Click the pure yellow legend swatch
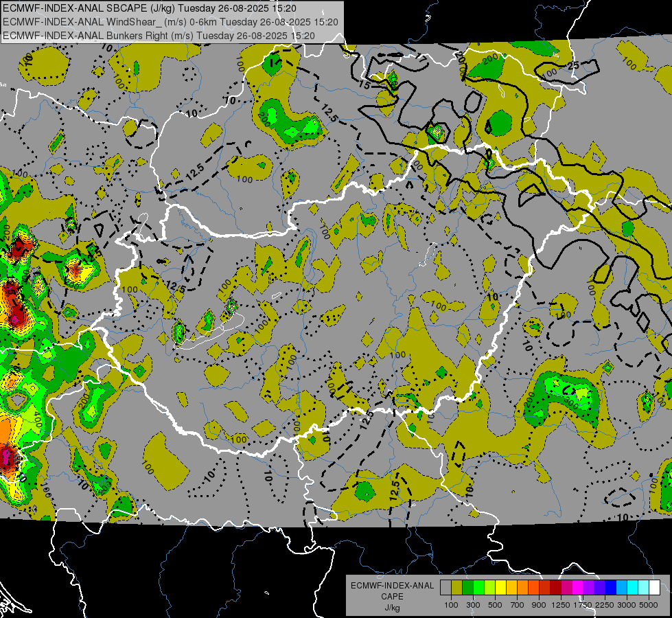Screen dimensions: 672x618 [x=500, y=588]
